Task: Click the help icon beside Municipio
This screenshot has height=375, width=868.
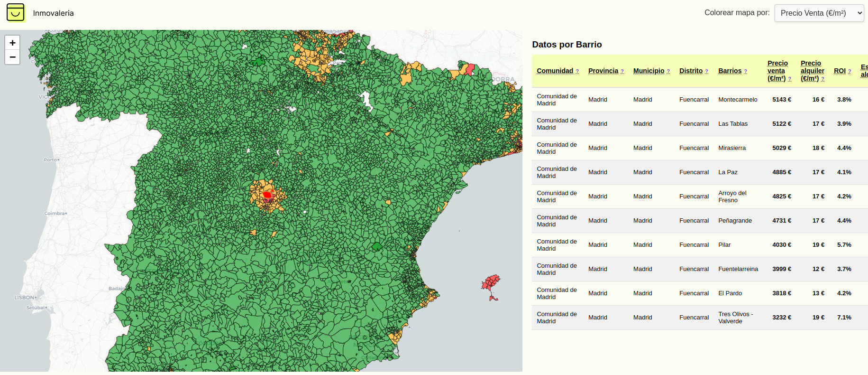Action: pyautogui.click(x=668, y=72)
